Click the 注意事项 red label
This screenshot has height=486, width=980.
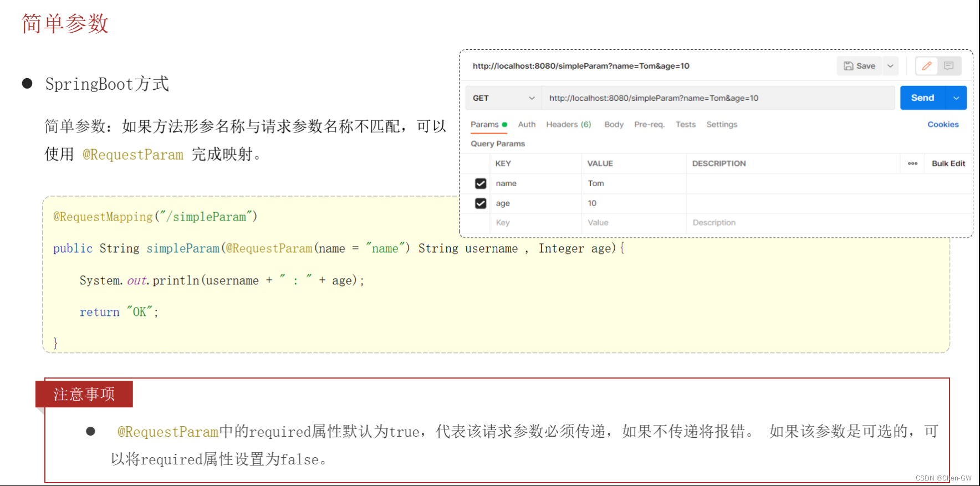(x=84, y=394)
